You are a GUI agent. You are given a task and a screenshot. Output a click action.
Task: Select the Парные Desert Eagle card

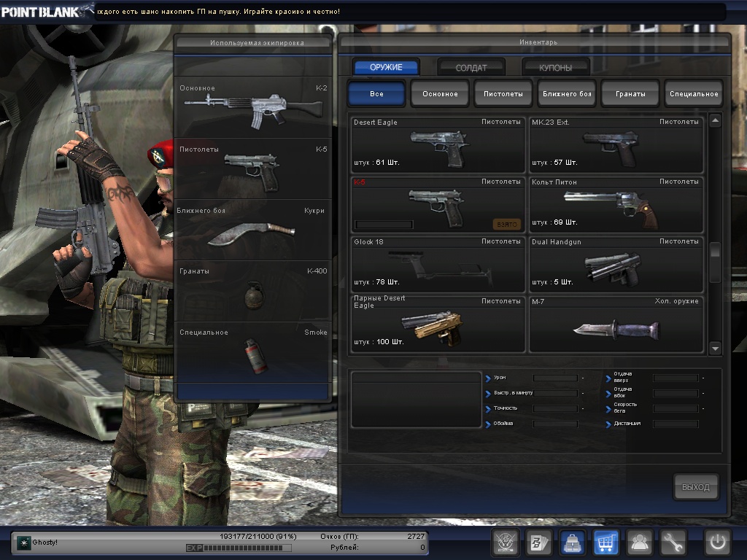[438, 324]
